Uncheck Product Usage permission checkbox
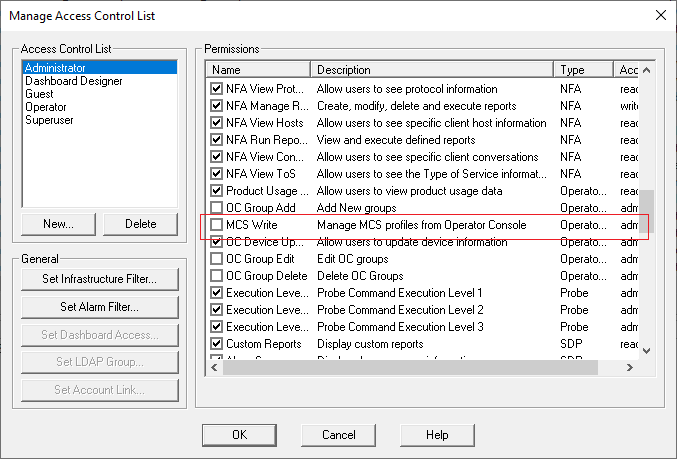Screen dimensions: 677x459 tap(217, 191)
